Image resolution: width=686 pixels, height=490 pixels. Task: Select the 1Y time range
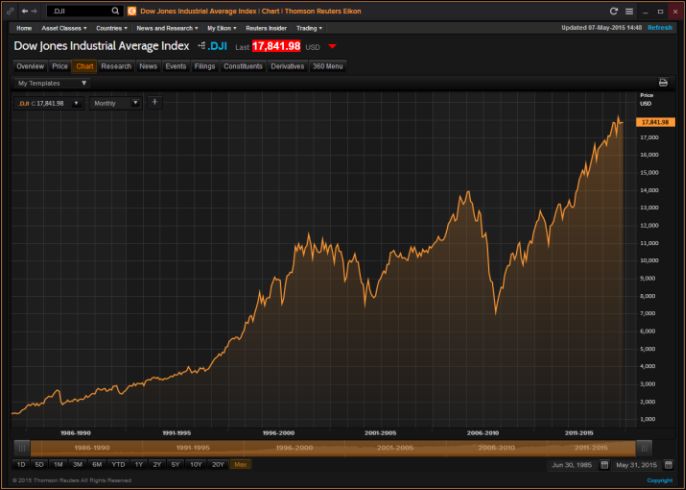[139, 465]
